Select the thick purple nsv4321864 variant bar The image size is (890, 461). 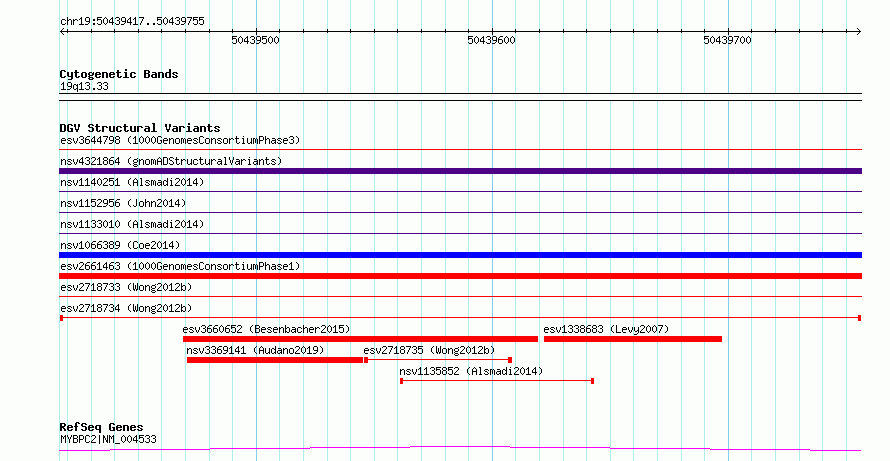tap(460, 171)
